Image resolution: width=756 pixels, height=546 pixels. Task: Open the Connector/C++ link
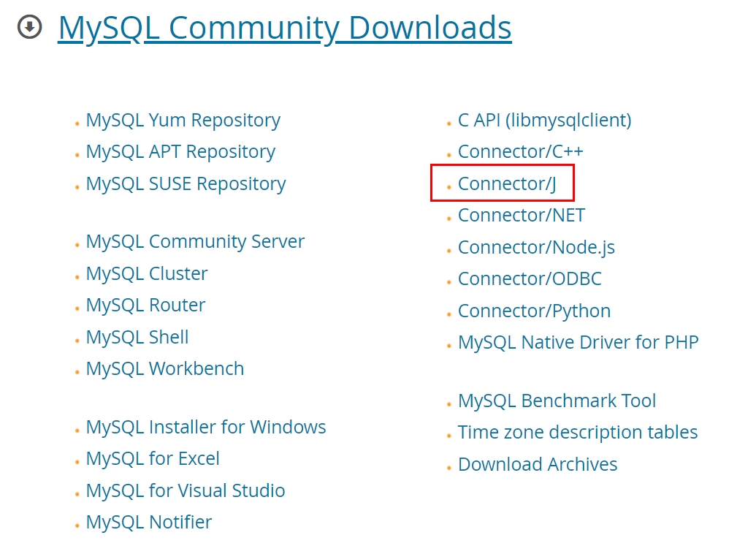pyautogui.click(x=520, y=152)
